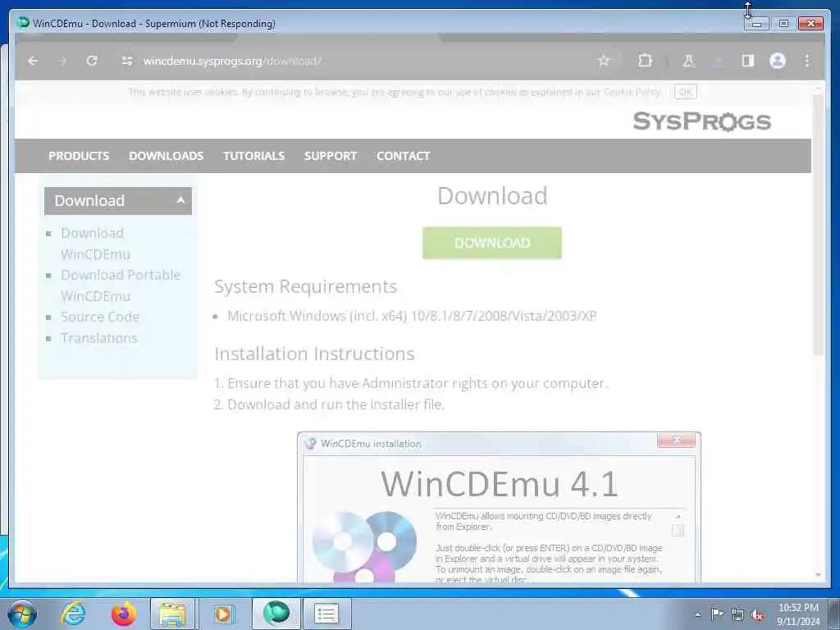Click the Show desktop strip after the clock
The width and height of the screenshot is (840, 630).
click(834, 614)
